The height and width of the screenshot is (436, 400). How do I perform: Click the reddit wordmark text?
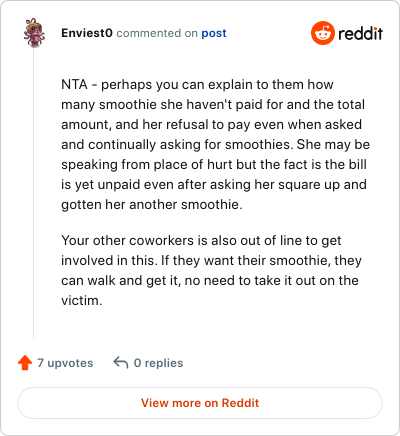[360, 33]
